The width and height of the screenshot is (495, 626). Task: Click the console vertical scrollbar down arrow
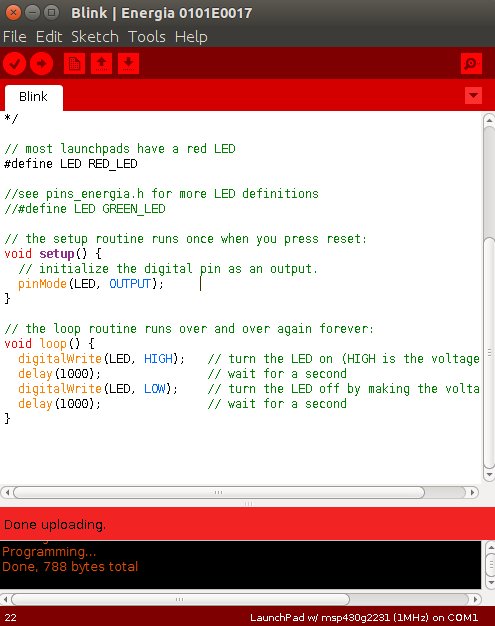(x=490, y=583)
